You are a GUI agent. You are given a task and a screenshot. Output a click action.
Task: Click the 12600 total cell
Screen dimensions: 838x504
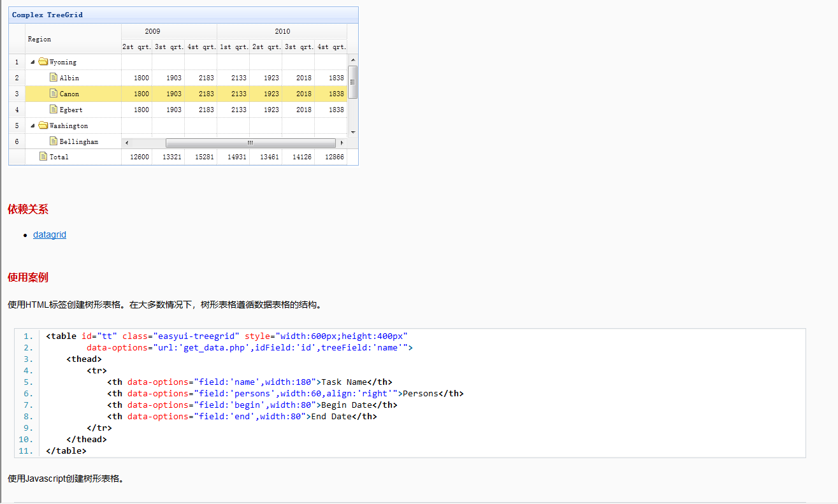137,157
